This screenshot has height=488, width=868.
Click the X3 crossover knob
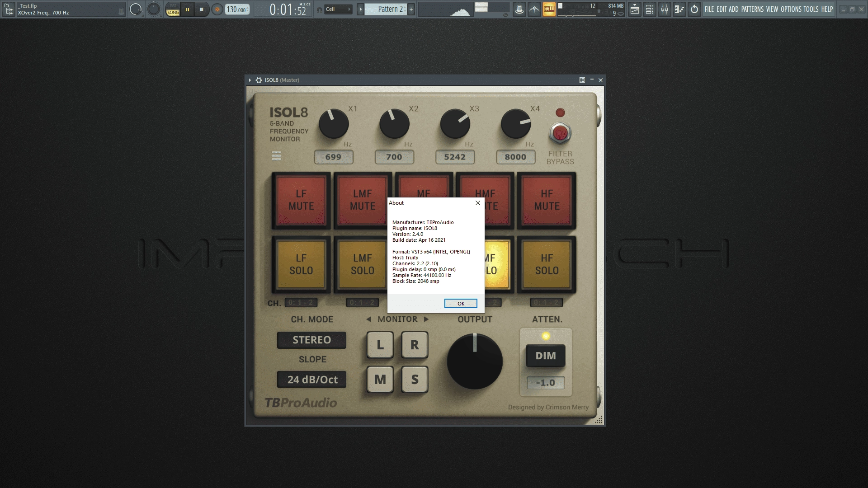click(455, 124)
